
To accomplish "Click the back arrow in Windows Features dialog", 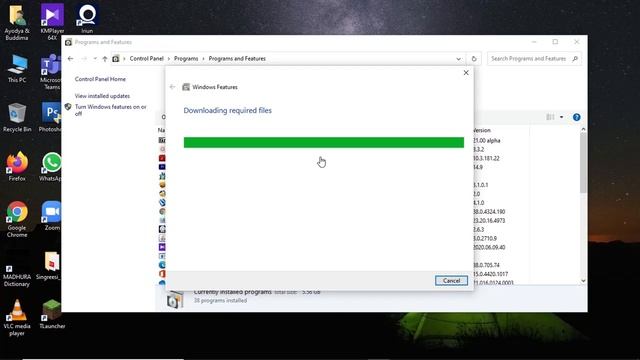I will tap(172, 87).
